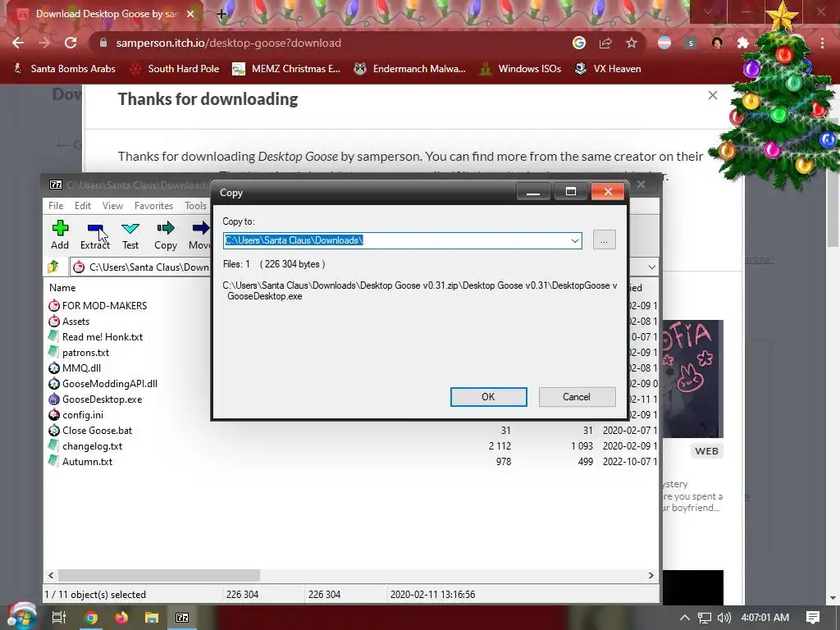Screen dimensions: 840x630
Task: Select Read me! Honk.txt file
Action: pyautogui.click(x=95, y=337)
